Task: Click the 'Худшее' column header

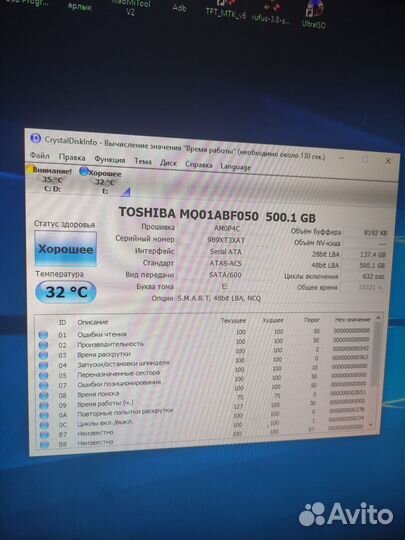Action: tap(273, 320)
